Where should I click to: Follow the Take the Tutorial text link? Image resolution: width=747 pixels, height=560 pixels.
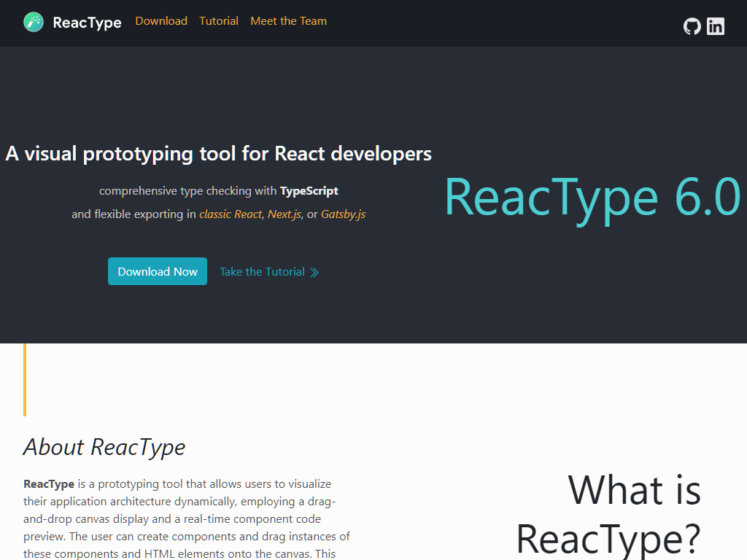point(262,272)
